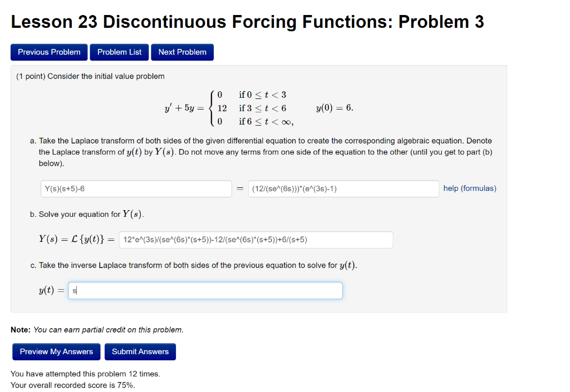Viewport: 570px width, 392px height.
Task: Proceed forward with Next Problem
Action: [182, 52]
